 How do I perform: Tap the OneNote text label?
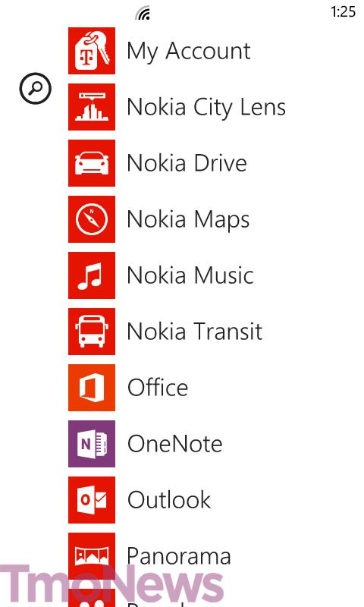[175, 444]
